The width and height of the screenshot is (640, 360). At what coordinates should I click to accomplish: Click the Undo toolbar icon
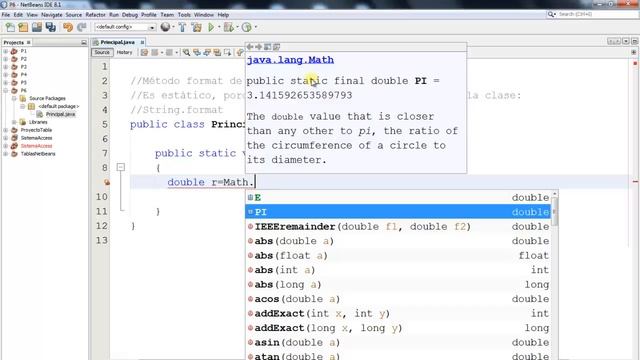[x=68, y=27]
